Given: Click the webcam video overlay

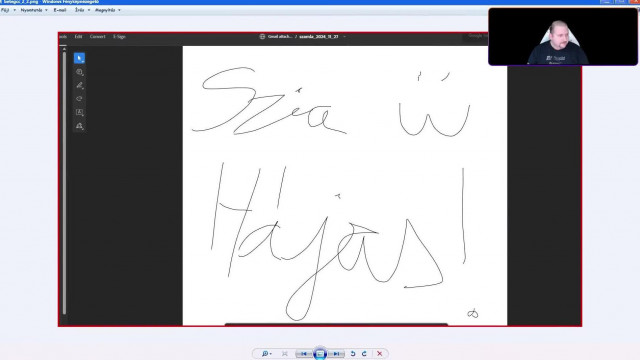Looking at the screenshot, I should coord(563,37).
